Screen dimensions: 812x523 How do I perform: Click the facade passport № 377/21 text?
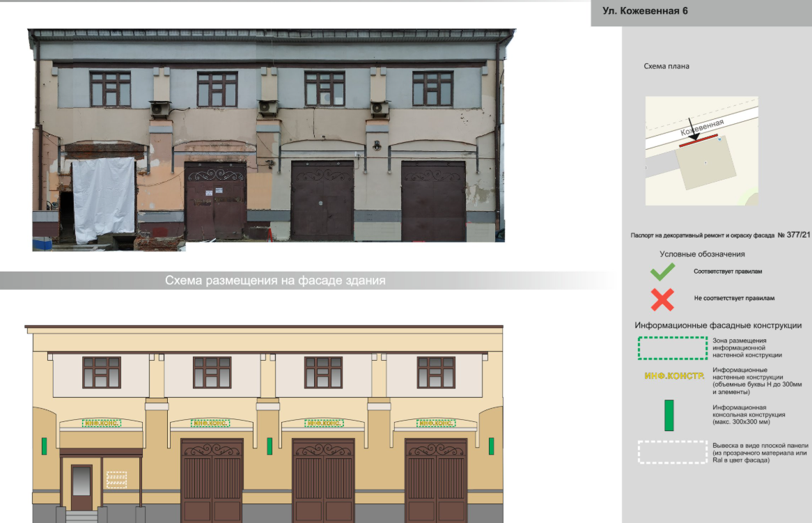(x=719, y=236)
